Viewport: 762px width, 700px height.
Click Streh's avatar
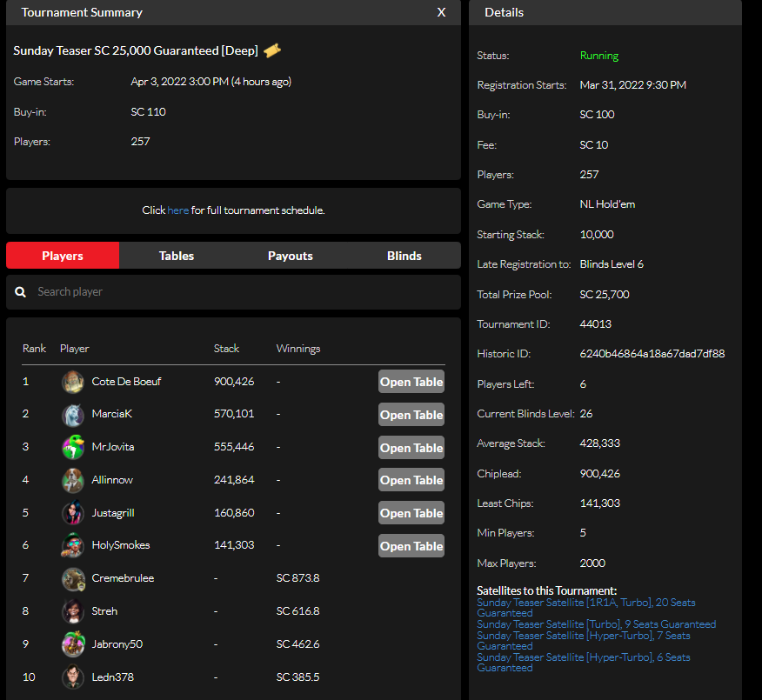pos(73,611)
